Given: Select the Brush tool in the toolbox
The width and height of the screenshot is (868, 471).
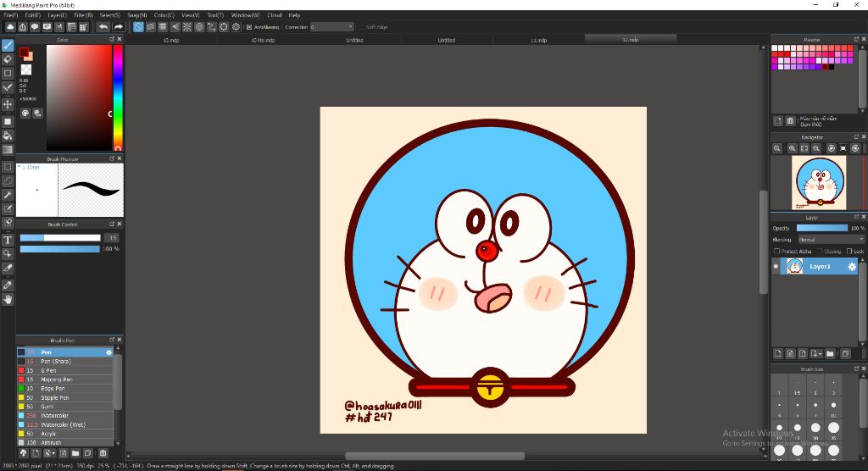Looking at the screenshot, I should (x=8, y=46).
